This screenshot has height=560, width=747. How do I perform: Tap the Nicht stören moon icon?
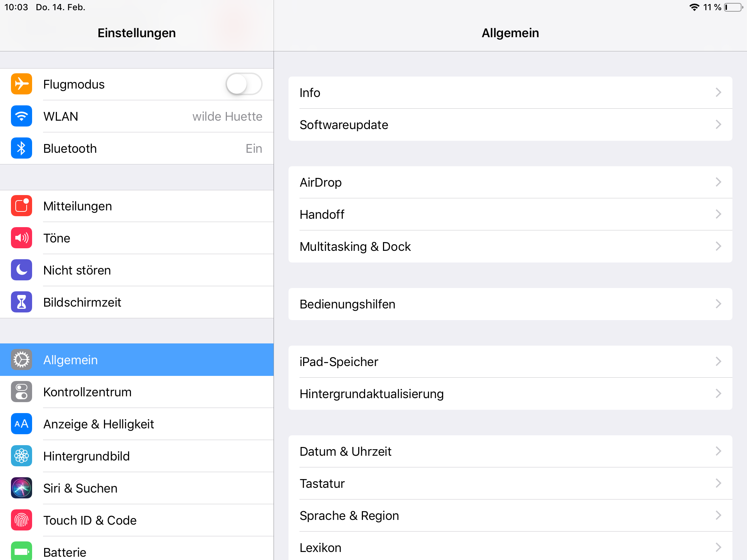tap(22, 270)
